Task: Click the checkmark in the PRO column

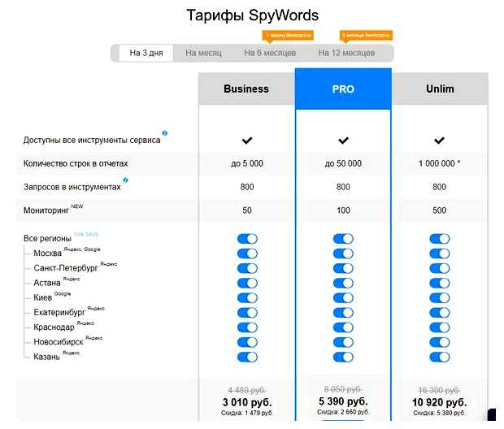Action: coord(343,141)
